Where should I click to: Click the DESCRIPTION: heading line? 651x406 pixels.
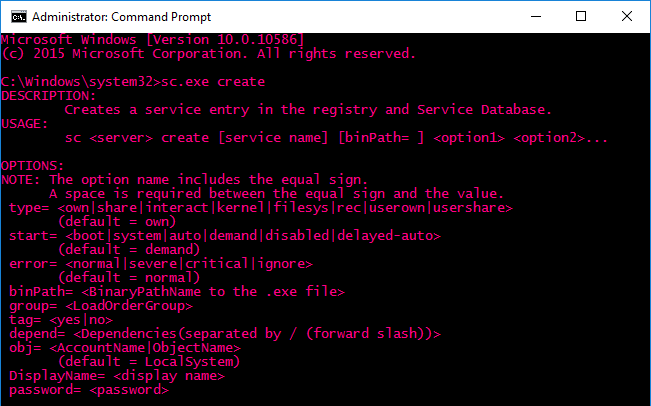click(49, 96)
